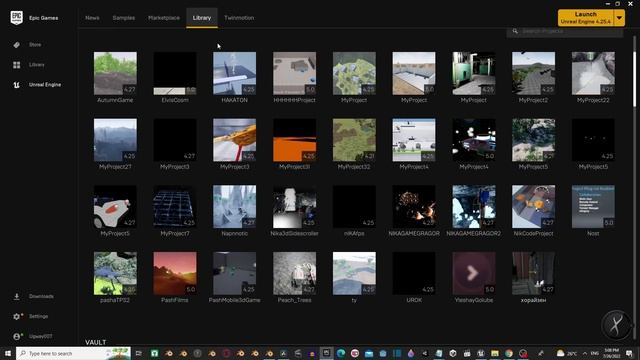
Task: Open the Windows notification center icon
Action: (x=629, y=353)
